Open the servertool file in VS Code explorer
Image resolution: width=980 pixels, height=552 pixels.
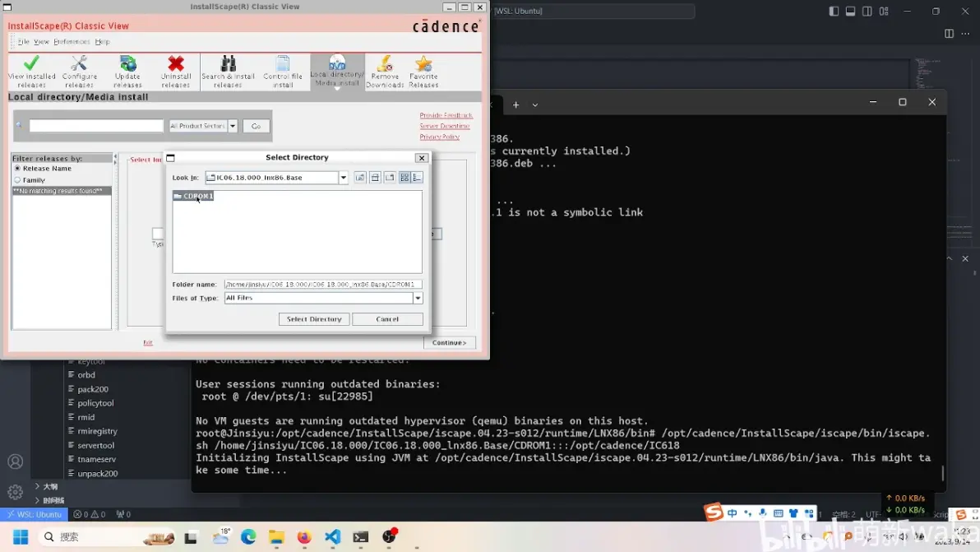[95, 446]
